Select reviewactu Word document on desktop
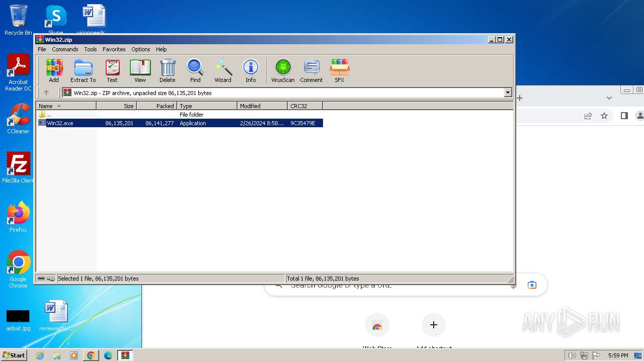 (x=56, y=316)
